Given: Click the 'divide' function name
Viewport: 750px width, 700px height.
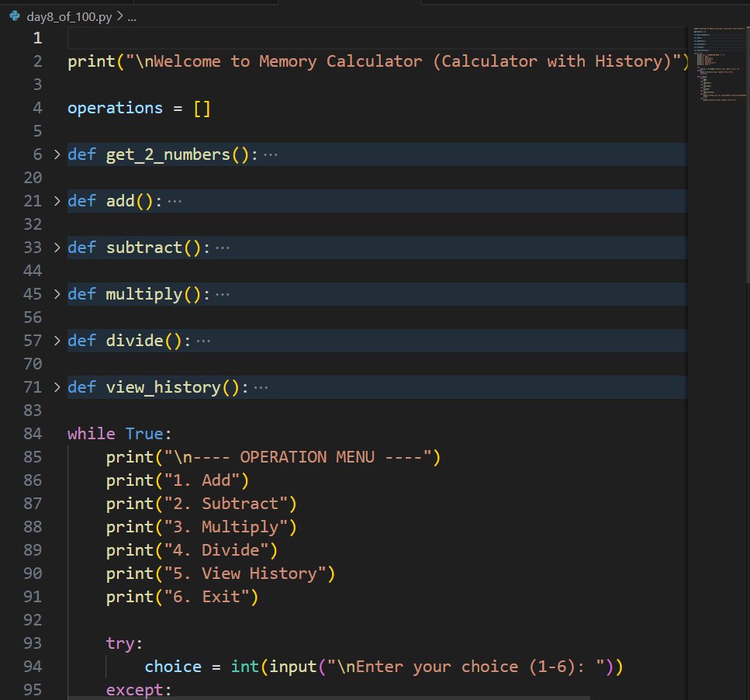Looking at the screenshot, I should [135, 341].
